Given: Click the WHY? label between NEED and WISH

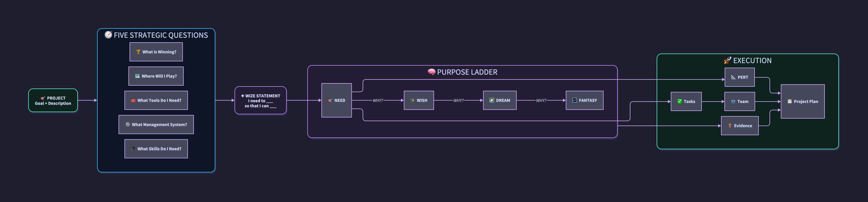Looking at the screenshot, I should [378, 100].
